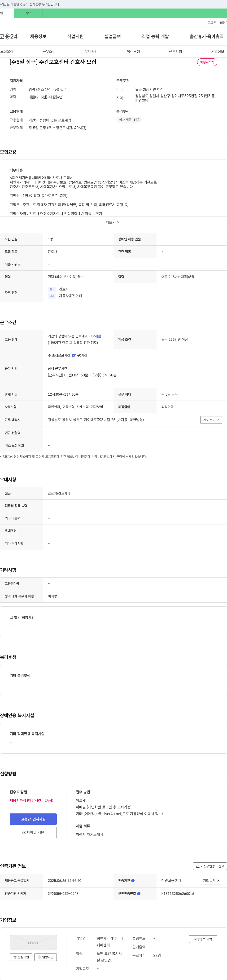Click the 채용시까지 (마감시간 : 24시) deadline text

31,800
